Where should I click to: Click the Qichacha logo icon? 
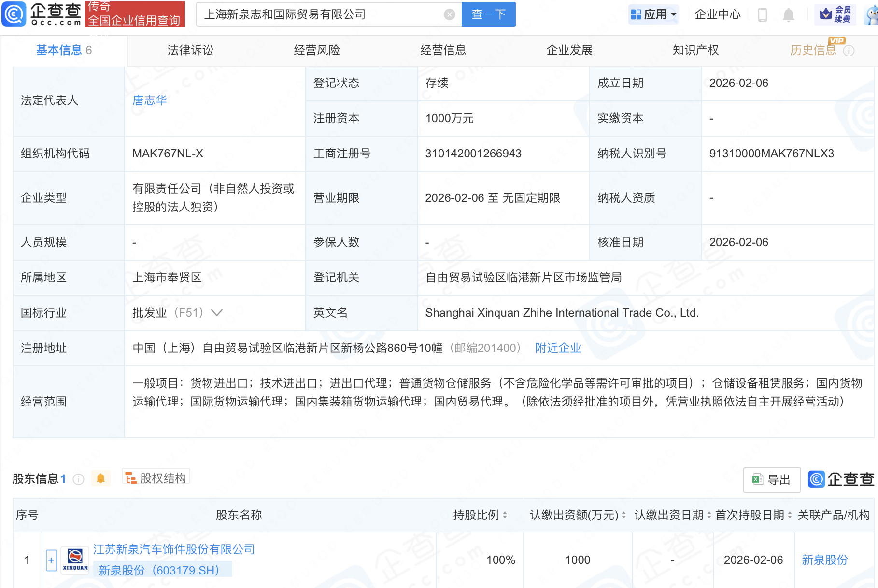(x=14, y=14)
